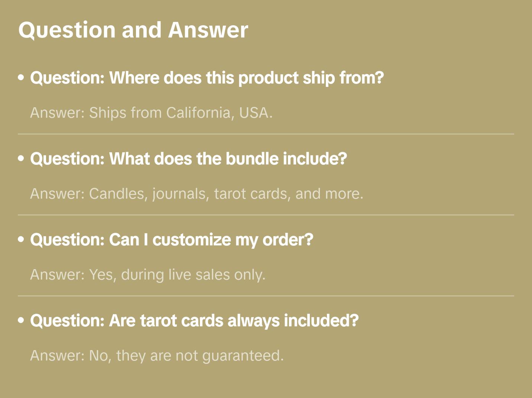Click the 'What does the bundle include?' question
The image size is (532, 398).
coord(188,159)
